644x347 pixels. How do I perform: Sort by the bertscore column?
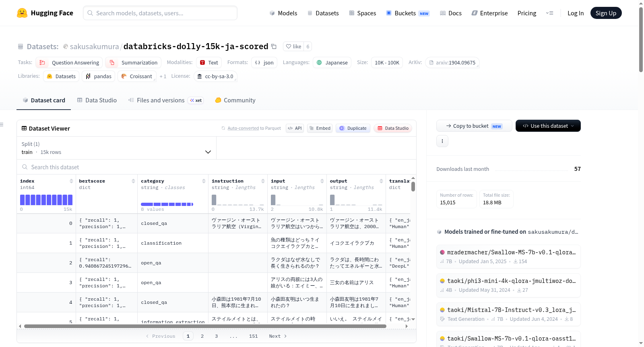[x=133, y=181]
